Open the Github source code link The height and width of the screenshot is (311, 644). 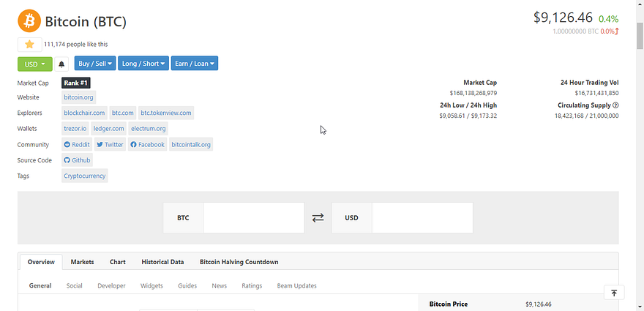[x=78, y=160]
